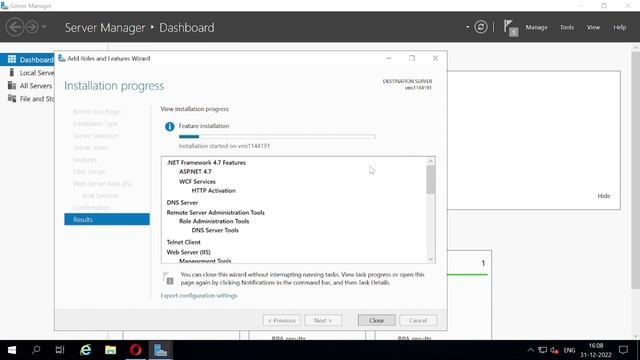Open the taskbar clock showing 16:08
This screenshot has width=640, height=360.
596,350
